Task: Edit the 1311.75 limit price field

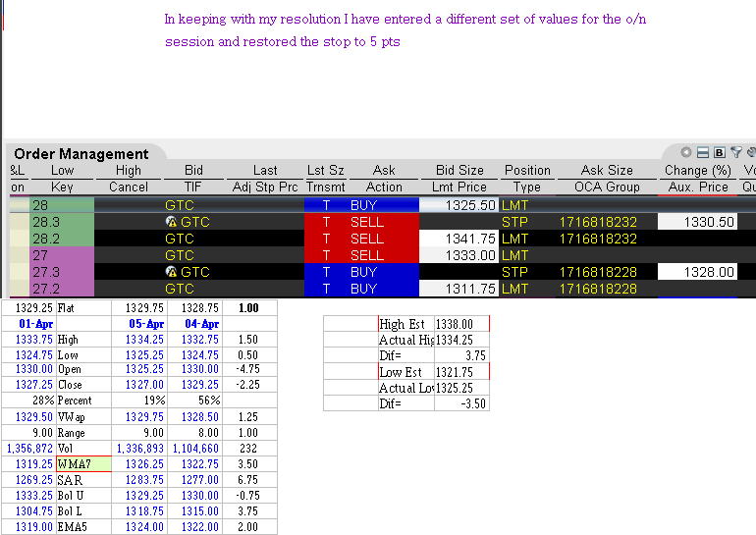Action: (x=459, y=289)
